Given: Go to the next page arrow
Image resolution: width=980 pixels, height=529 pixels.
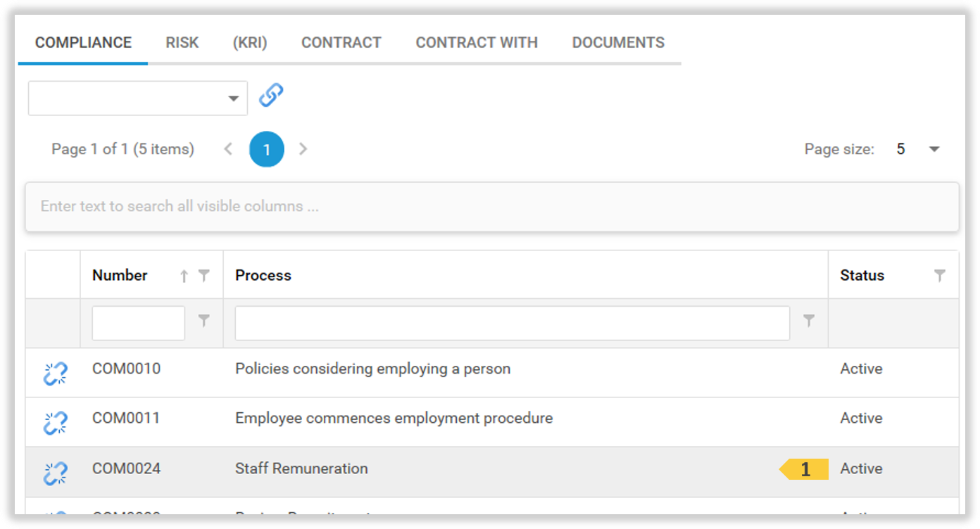Looking at the screenshot, I should pyautogui.click(x=303, y=149).
